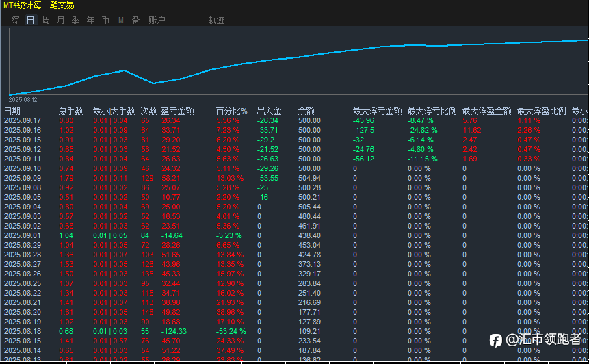Switch to the 综 summary tab

point(15,20)
